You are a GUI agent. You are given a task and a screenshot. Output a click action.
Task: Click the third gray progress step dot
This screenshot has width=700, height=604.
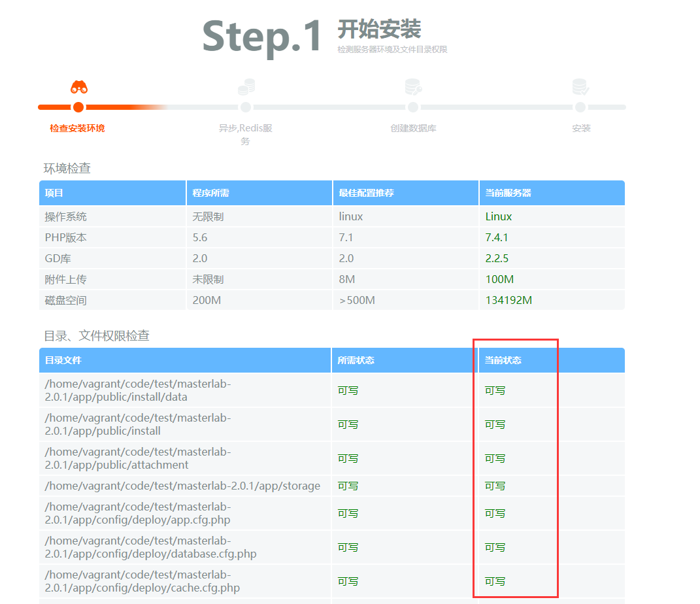[413, 107]
